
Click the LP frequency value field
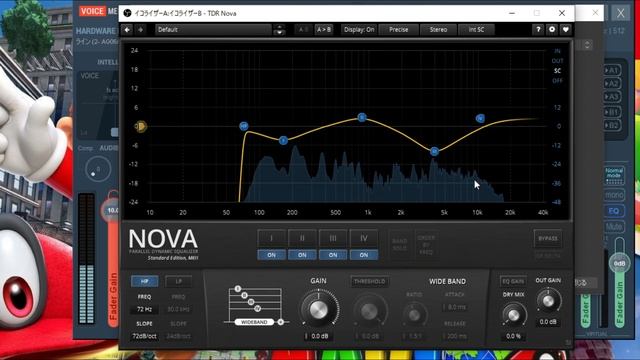coord(178,309)
